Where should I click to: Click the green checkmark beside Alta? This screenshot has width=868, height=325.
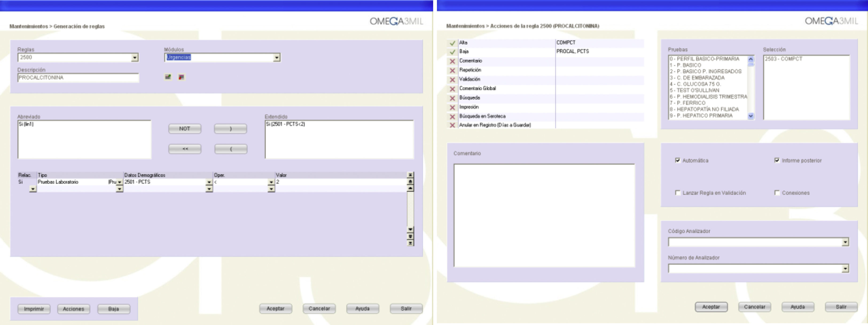(x=452, y=43)
